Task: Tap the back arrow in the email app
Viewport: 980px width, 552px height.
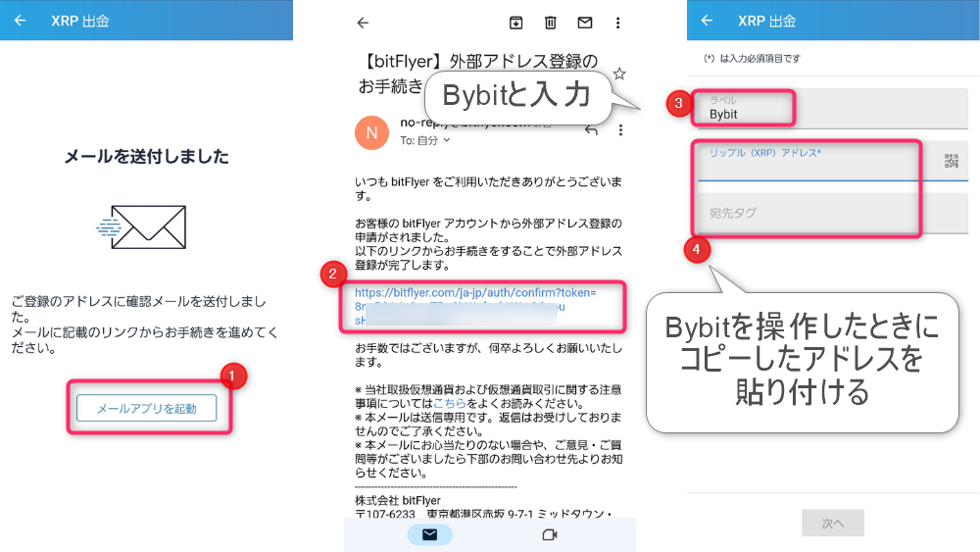Action: (364, 24)
